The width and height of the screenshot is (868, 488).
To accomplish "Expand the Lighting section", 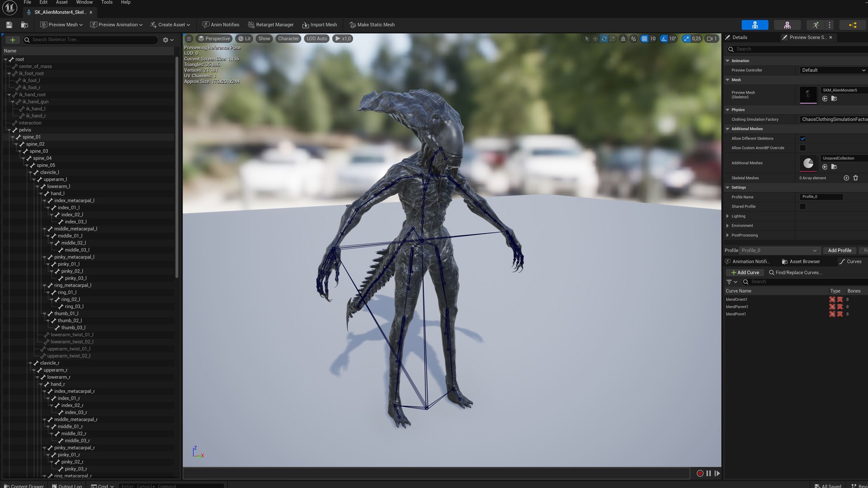I will point(727,216).
